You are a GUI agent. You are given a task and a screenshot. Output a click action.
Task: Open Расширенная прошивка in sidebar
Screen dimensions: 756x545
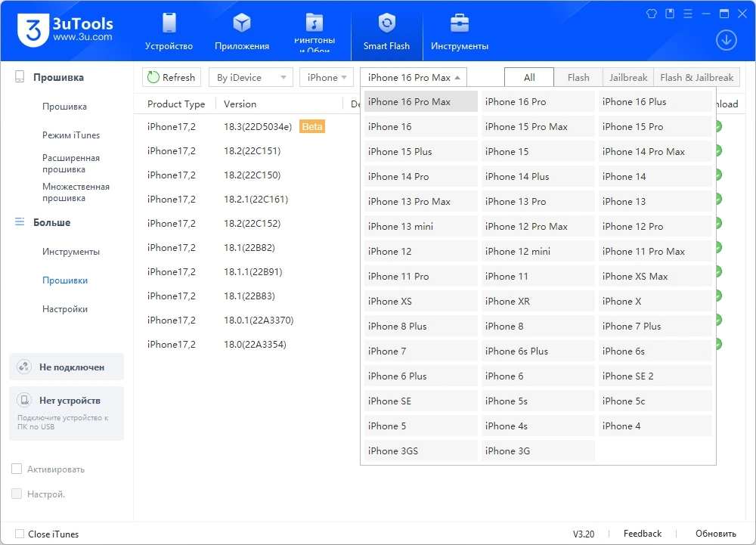click(x=71, y=163)
